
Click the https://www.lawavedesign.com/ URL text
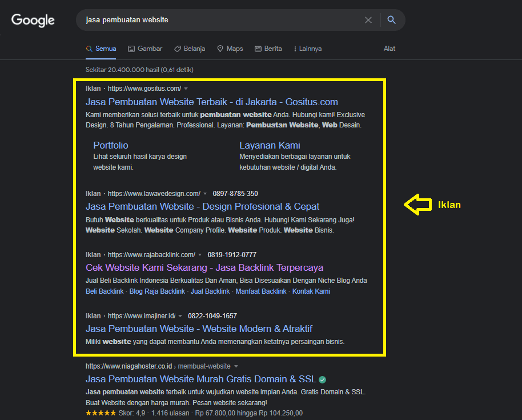coord(154,194)
